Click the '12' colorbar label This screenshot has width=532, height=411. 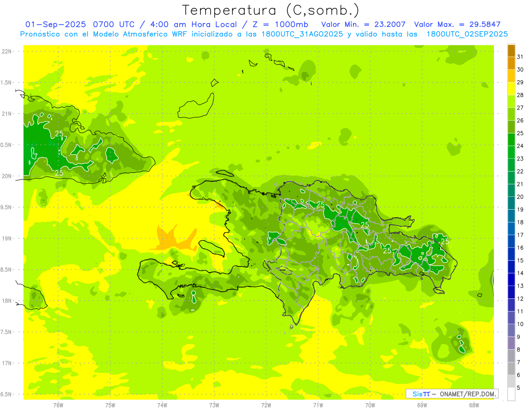tap(520, 298)
